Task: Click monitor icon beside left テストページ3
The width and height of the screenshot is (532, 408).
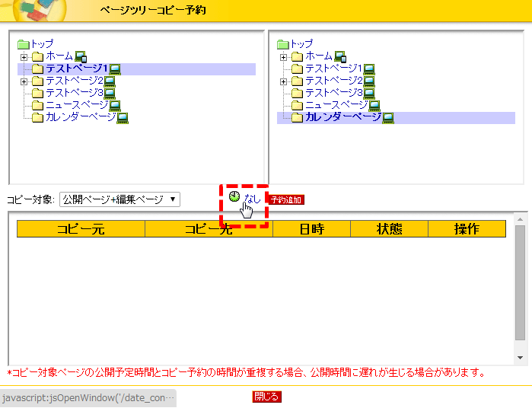Action: click(x=110, y=94)
